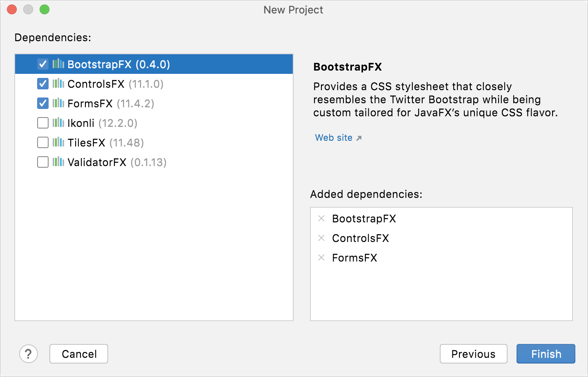Cancel the New Project dialog
The height and width of the screenshot is (377, 588).
pyautogui.click(x=79, y=354)
